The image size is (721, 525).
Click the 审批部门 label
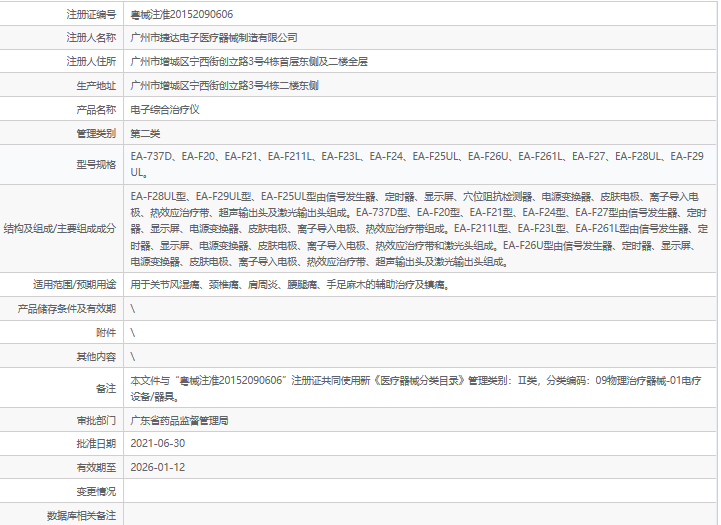pyautogui.click(x=96, y=421)
